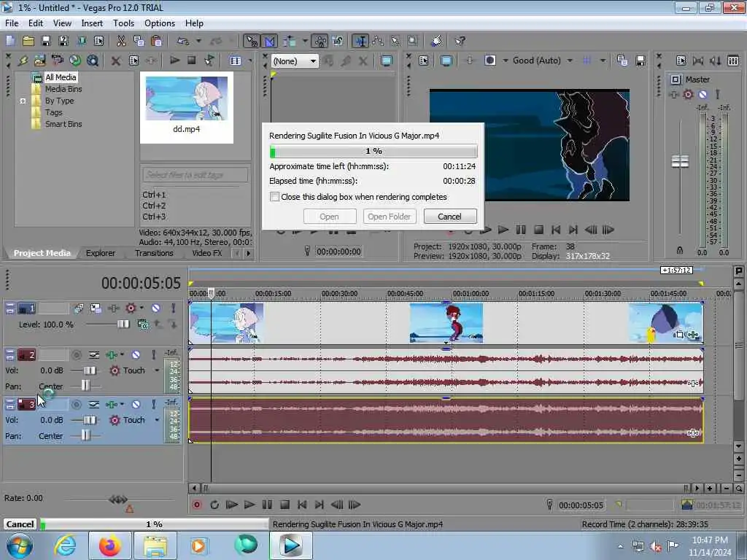Click the New project icon
This screenshot has width=747, height=560.
(10, 41)
